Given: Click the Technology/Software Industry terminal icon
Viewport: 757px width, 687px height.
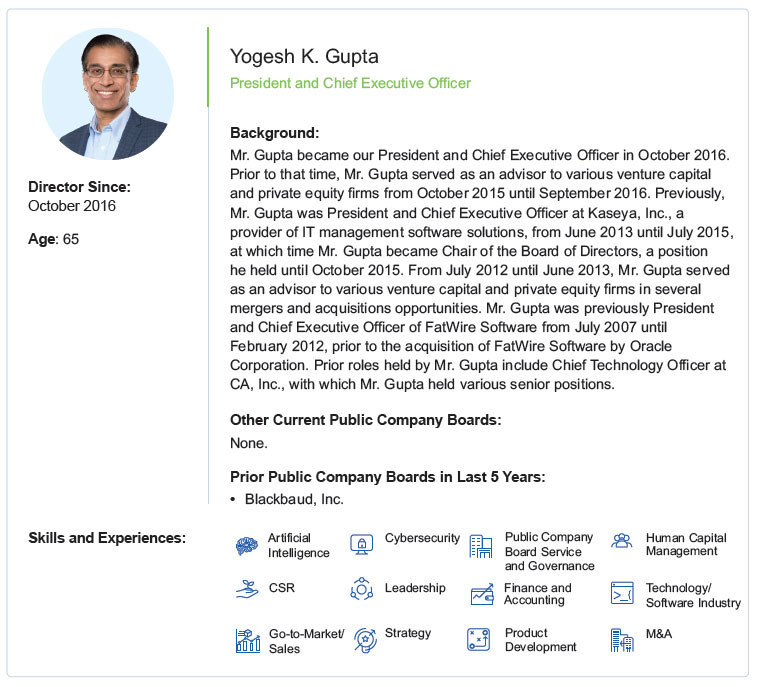Looking at the screenshot, I should point(622,594).
